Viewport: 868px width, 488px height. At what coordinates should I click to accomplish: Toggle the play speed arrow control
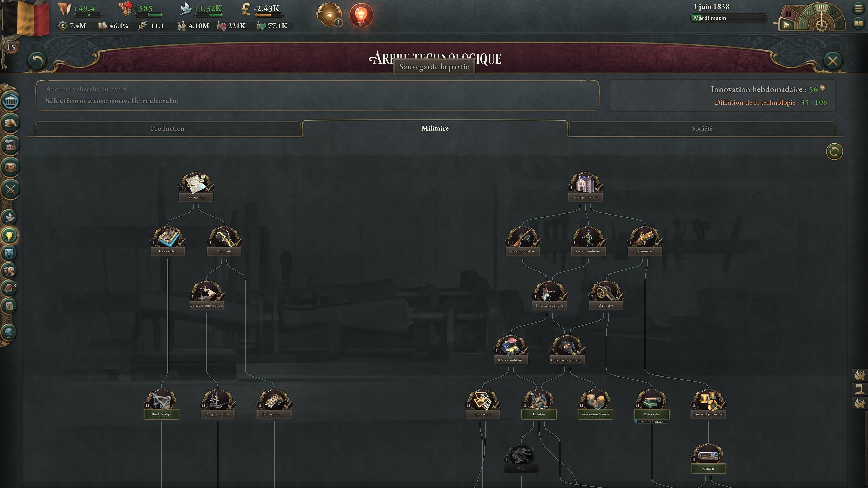click(786, 25)
